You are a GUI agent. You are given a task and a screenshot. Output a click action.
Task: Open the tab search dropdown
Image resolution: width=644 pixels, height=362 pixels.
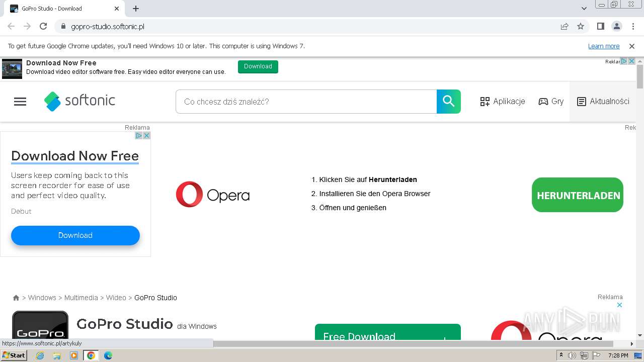coord(584,9)
